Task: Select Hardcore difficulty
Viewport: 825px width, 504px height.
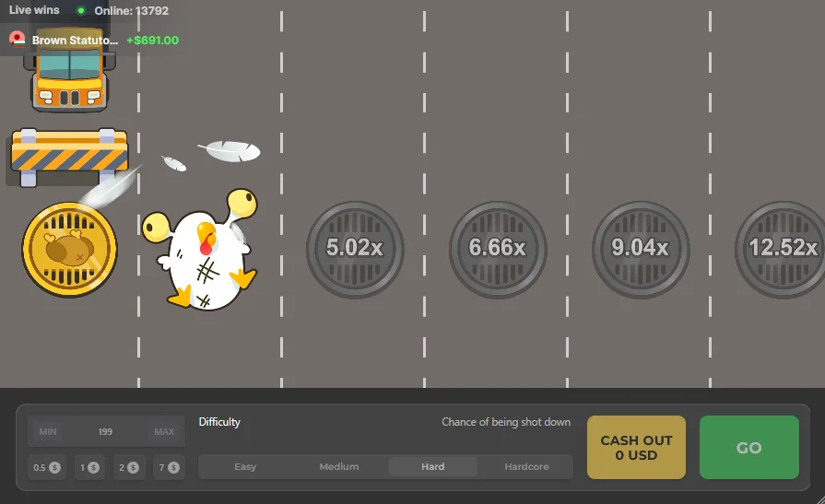Action: tap(526, 466)
